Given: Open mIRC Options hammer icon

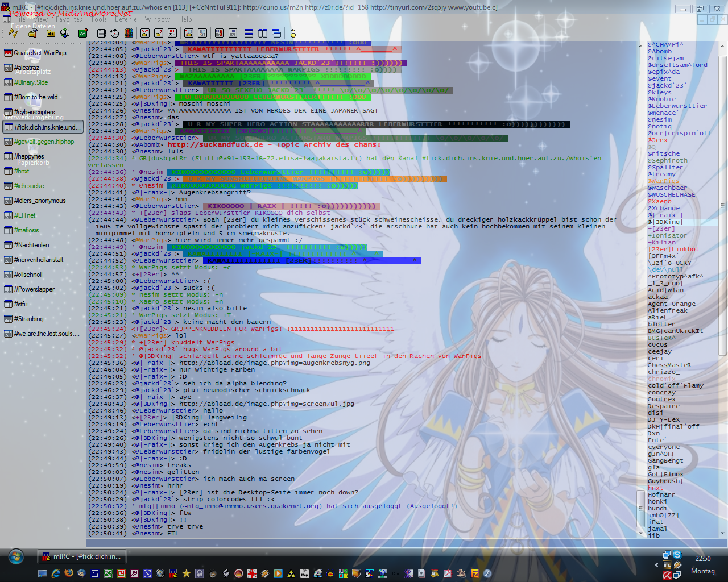Looking at the screenshot, I should [32, 34].
